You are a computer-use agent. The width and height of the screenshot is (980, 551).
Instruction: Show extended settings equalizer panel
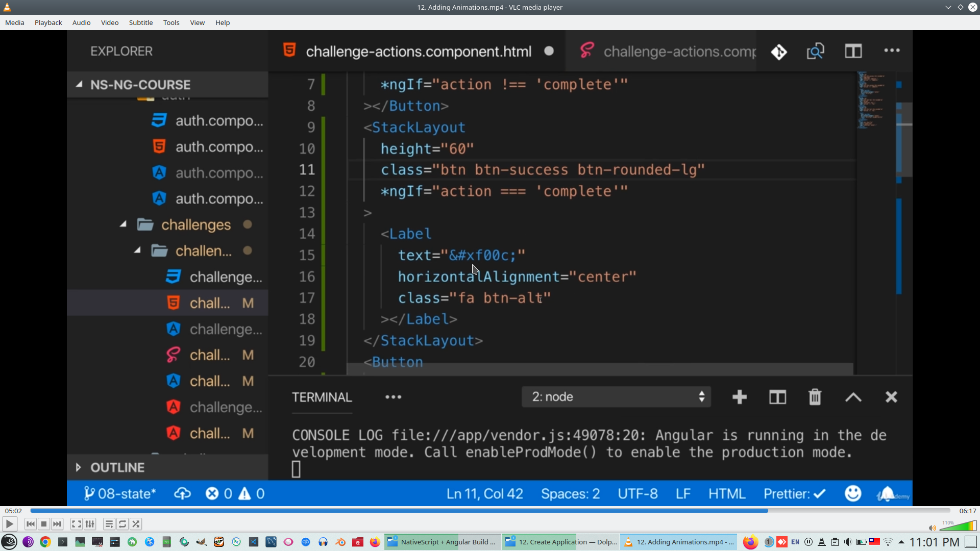click(x=90, y=524)
